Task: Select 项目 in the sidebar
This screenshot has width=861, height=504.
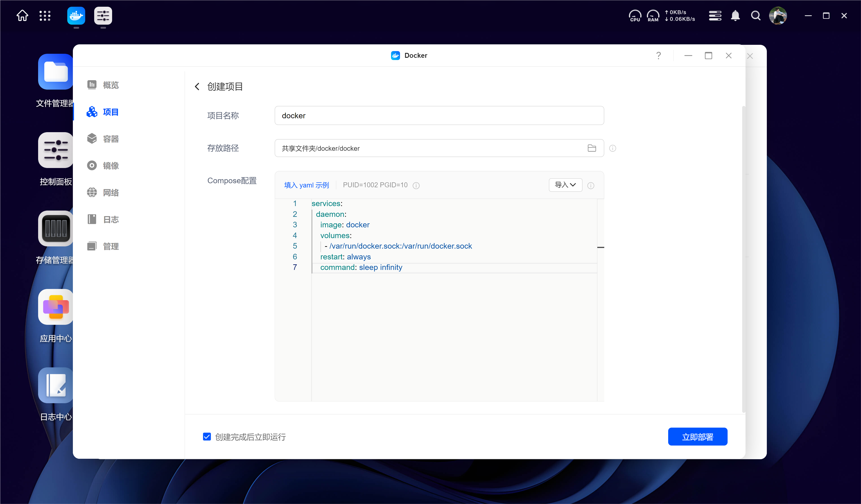Action: [x=103, y=112]
